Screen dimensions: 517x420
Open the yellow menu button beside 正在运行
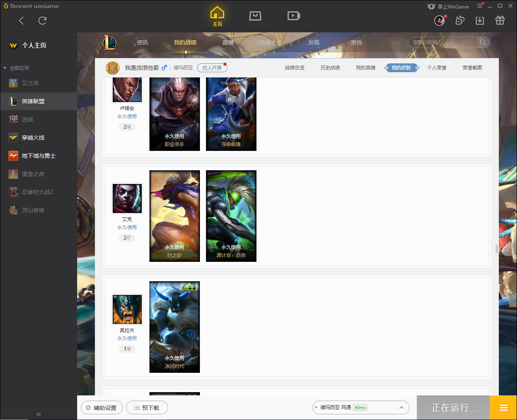click(503, 407)
